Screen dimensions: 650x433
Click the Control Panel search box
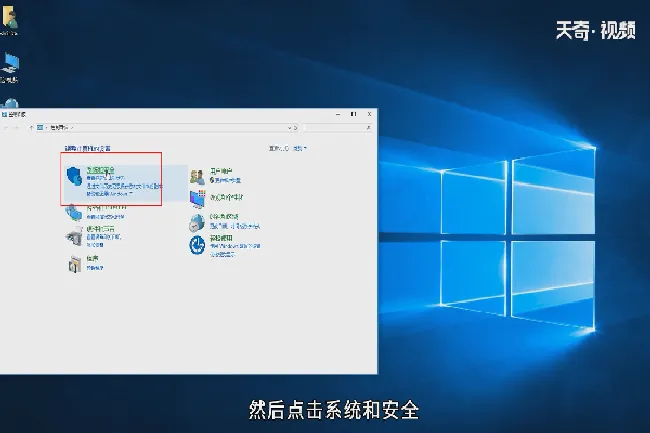click(x=337, y=128)
